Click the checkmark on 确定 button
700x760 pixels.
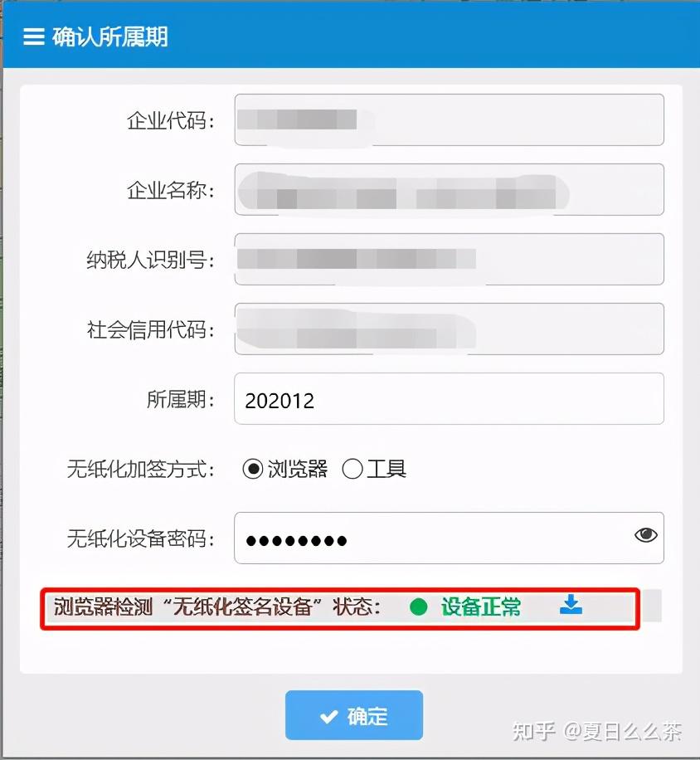(x=329, y=716)
